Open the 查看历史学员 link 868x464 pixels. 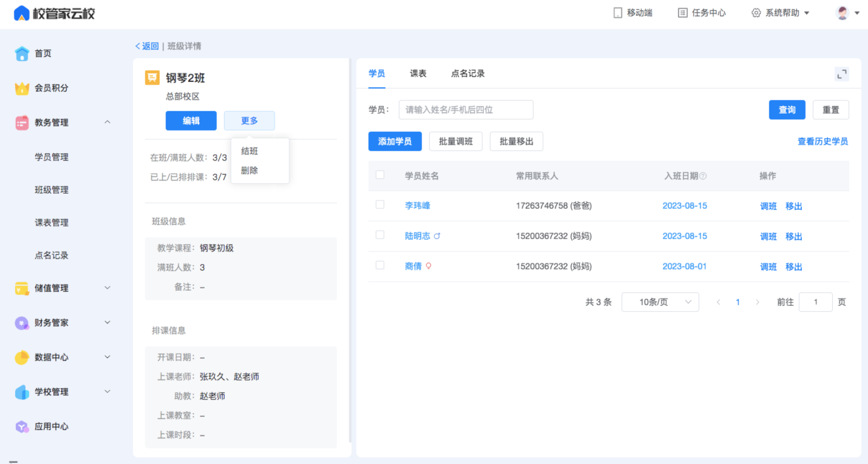(822, 141)
